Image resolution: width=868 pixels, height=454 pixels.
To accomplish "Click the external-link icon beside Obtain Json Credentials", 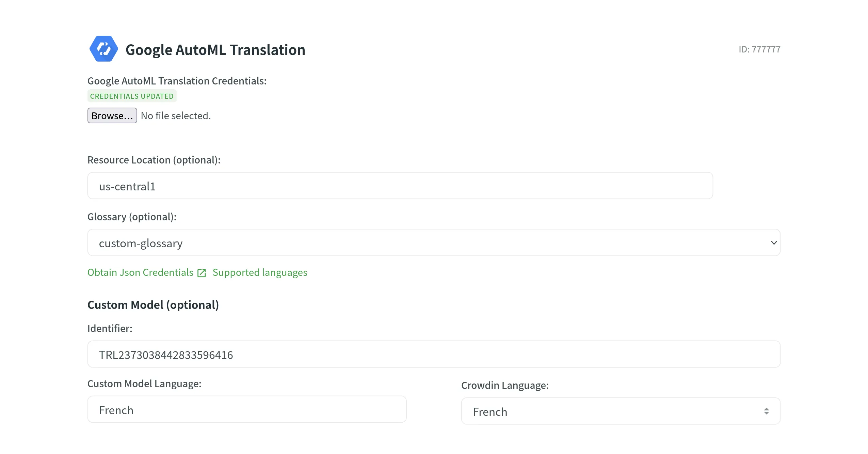I will pyautogui.click(x=202, y=272).
